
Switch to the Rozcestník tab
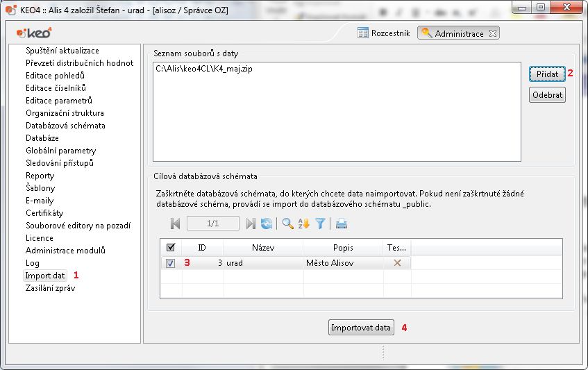pos(383,33)
